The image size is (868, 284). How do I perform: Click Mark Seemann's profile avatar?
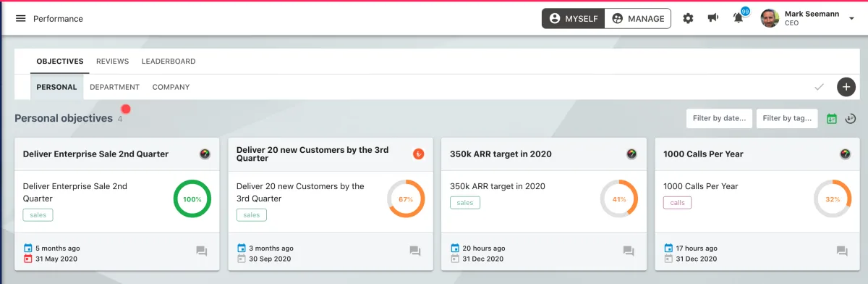point(770,18)
